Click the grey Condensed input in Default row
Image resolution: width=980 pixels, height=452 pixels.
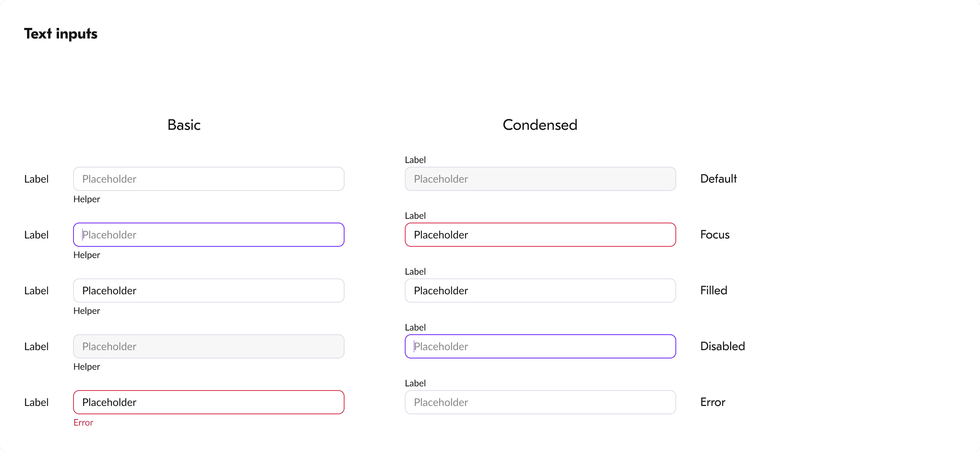[540, 178]
